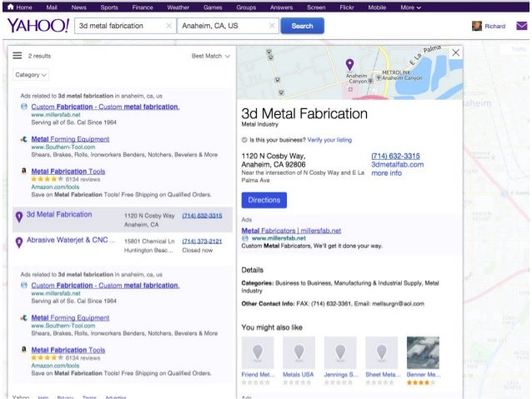Click Verify your listing link
The width and height of the screenshot is (532, 399).
click(x=329, y=140)
